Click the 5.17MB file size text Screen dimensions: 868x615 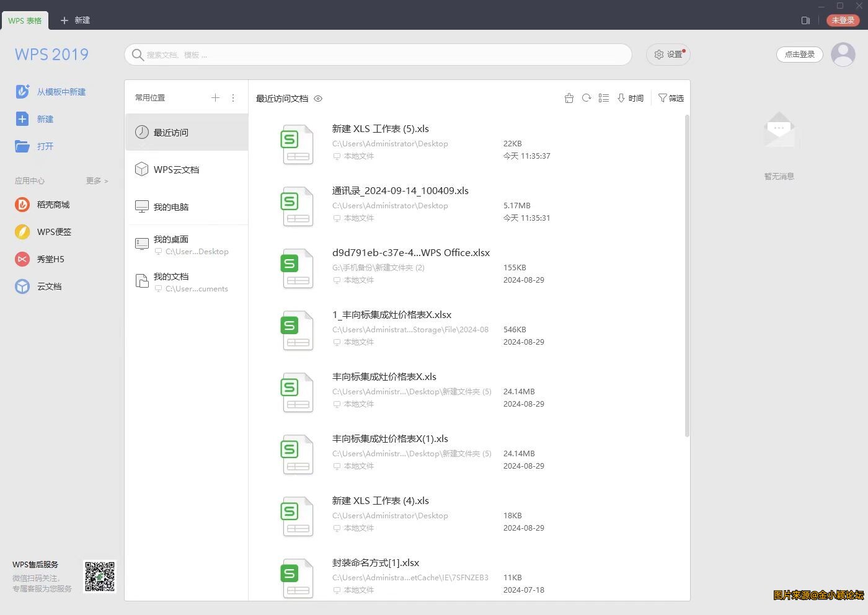(x=517, y=206)
